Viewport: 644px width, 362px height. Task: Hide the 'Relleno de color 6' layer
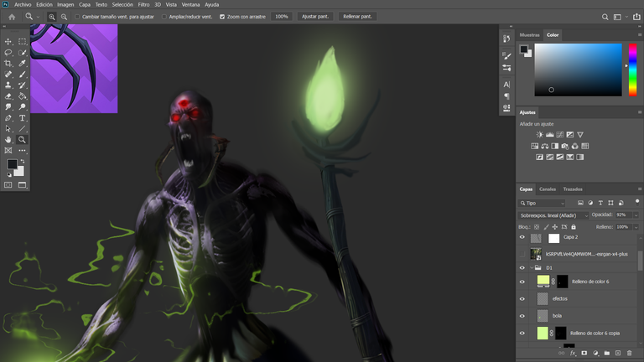pyautogui.click(x=522, y=282)
